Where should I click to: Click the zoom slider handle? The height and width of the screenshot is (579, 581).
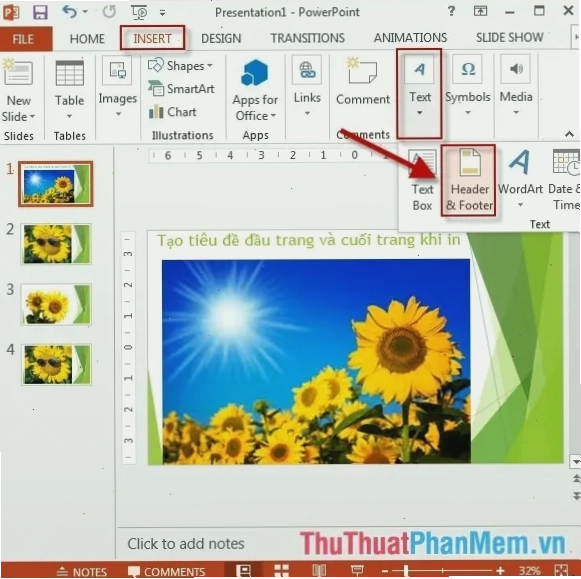pos(406,571)
